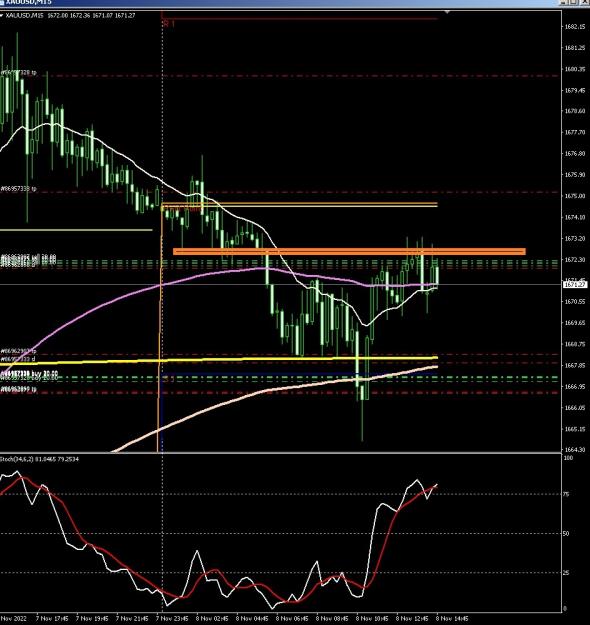The image size is (590, 625).
Task: Click the 1672.30 price scale label
Action: pyautogui.click(x=574, y=259)
